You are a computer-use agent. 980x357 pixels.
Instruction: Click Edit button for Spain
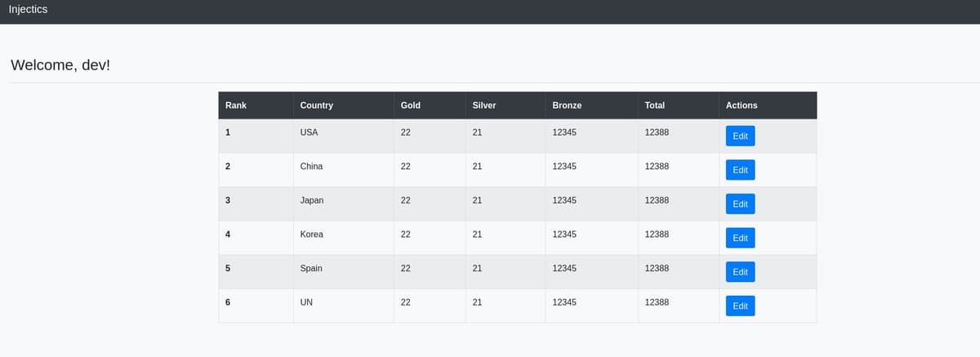[x=740, y=272]
